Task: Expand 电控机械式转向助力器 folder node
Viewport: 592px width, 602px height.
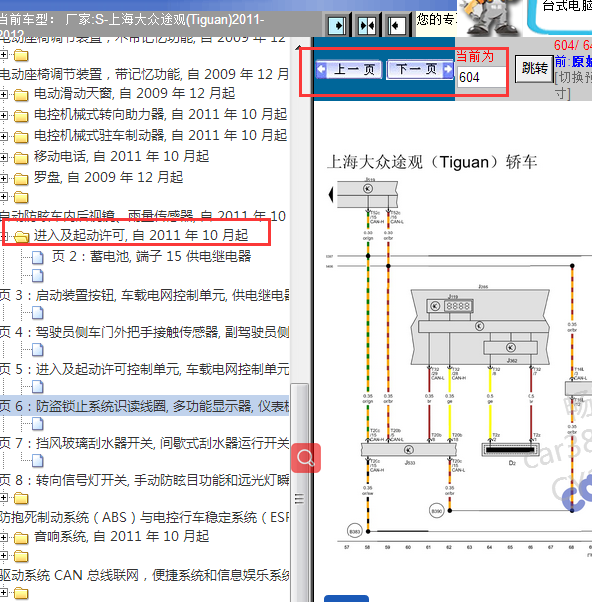Action: [x=3, y=115]
